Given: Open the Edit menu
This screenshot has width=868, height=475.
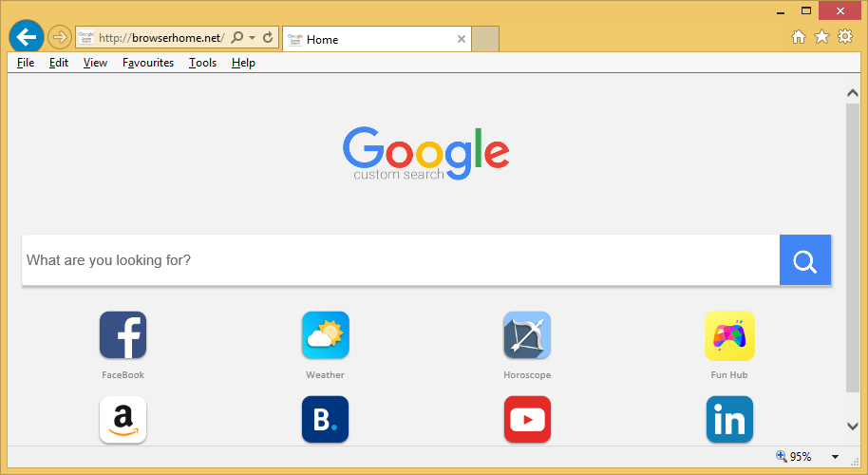Looking at the screenshot, I should [x=59, y=63].
